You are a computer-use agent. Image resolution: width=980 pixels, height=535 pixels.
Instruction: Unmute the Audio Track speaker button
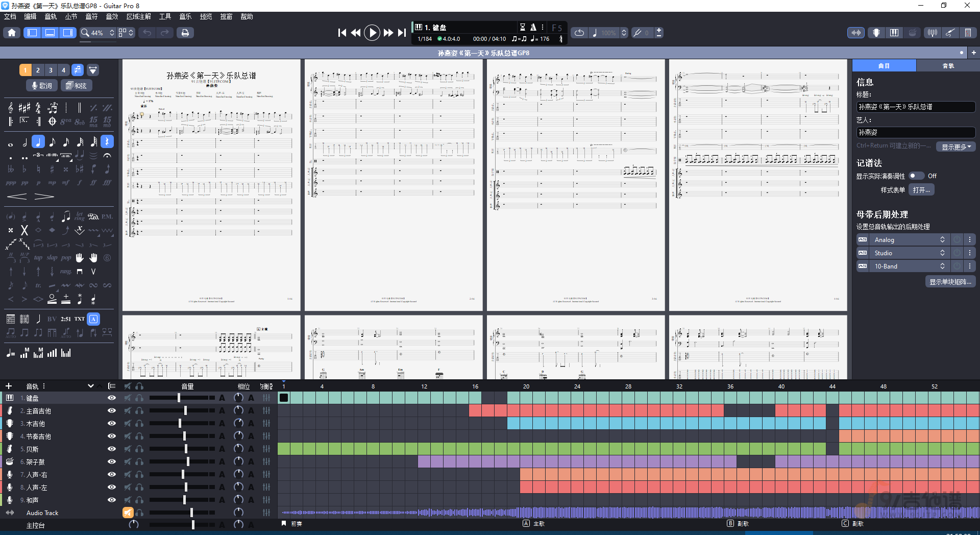pos(128,513)
